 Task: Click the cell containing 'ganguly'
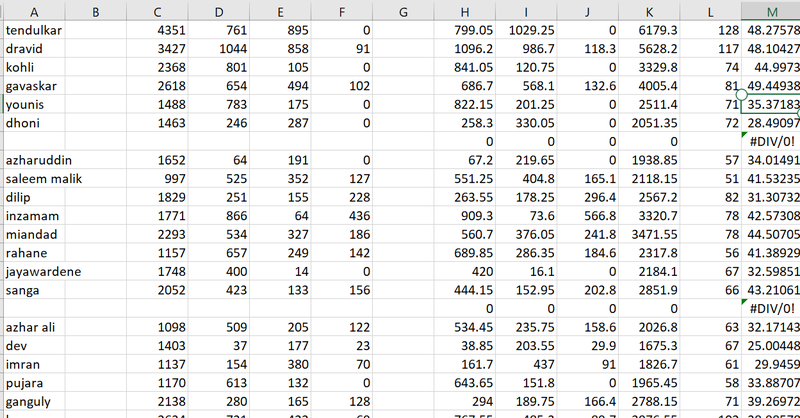pos(34,402)
